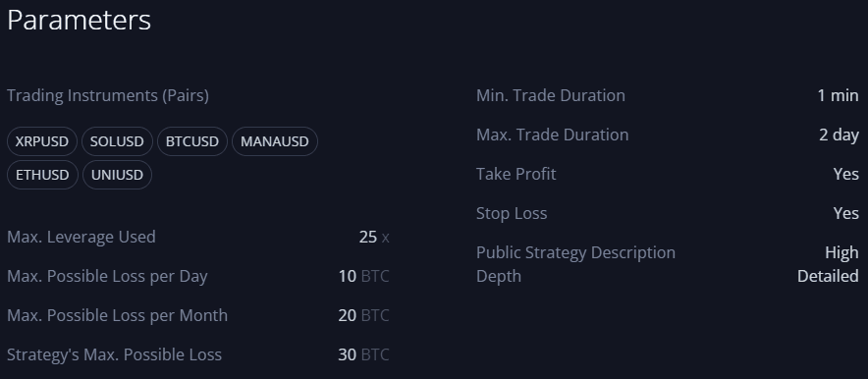Click the Parameters heading
Image resolution: width=868 pixels, height=379 pixels.
[x=79, y=21]
